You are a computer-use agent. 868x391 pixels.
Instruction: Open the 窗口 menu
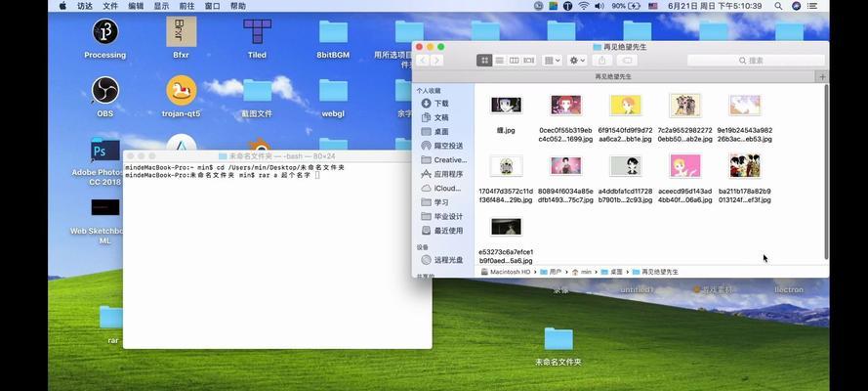(x=212, y=6)
